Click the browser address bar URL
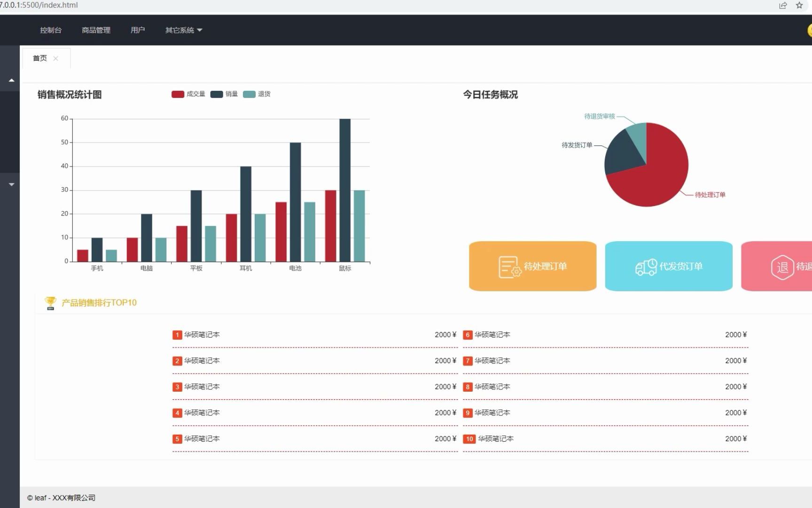This screenshot has height=508, width=812. pos(39,5)
